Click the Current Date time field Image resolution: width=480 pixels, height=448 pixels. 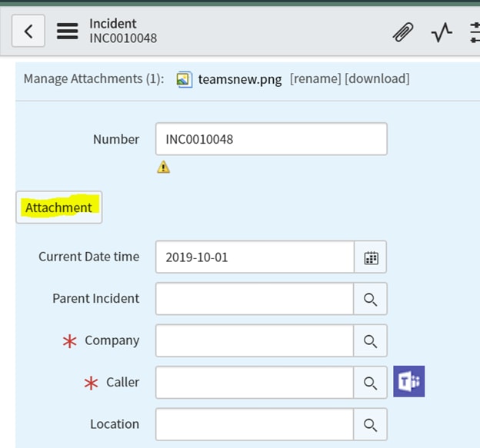pyautogui.click(x=255, y=257)
